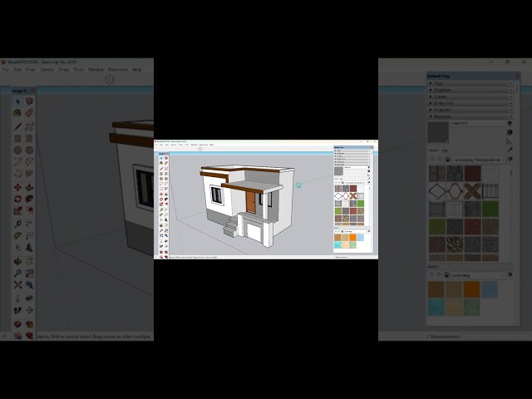Expand the Shadows panel in blurred Default Tray
Image resolution: width=532 pixels, height=399 pixels.
(x=471, y=90)
